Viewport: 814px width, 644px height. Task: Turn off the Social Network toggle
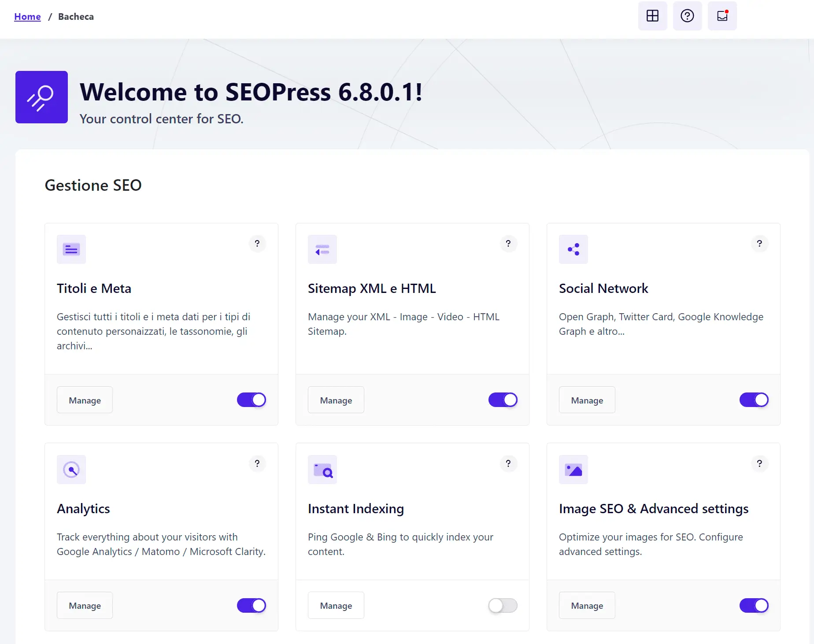coord(754,400)
